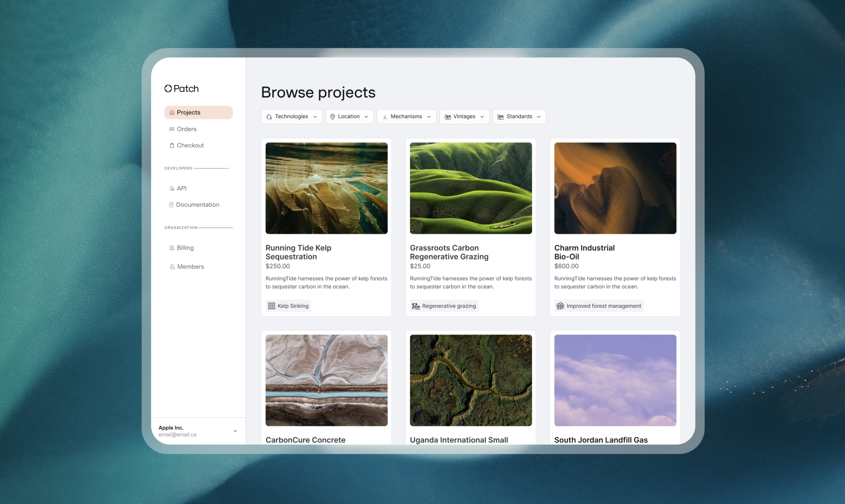
Task: Click the Apple Inc. organization name
Action: click(171, 428)
